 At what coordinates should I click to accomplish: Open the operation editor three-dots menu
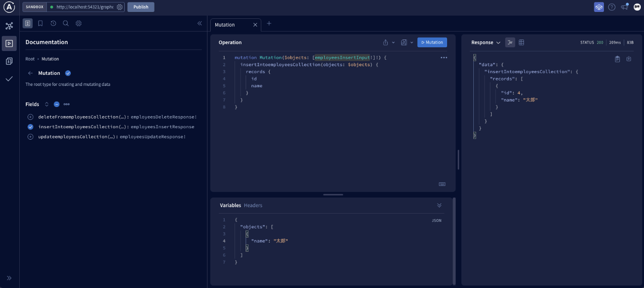444,57
